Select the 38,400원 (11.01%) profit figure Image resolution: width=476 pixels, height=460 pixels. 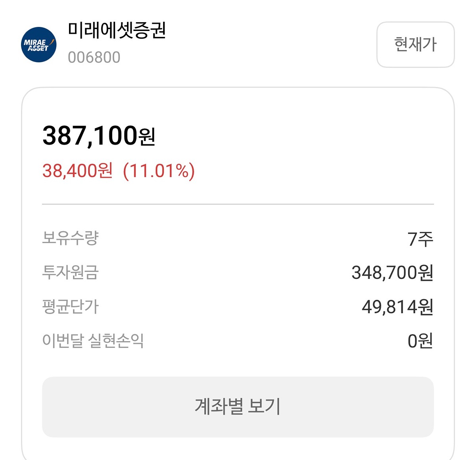pyautogui.click(x=119, y=171)
